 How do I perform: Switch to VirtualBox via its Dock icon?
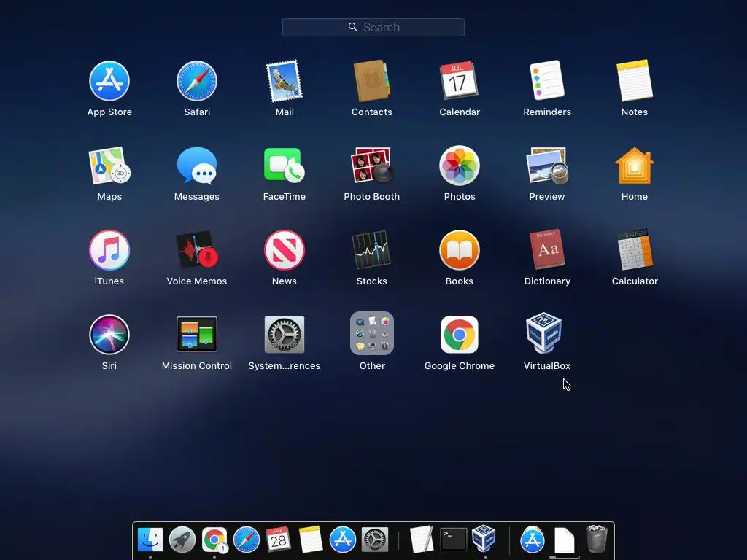pyautogui.click(x=484, y=538)
